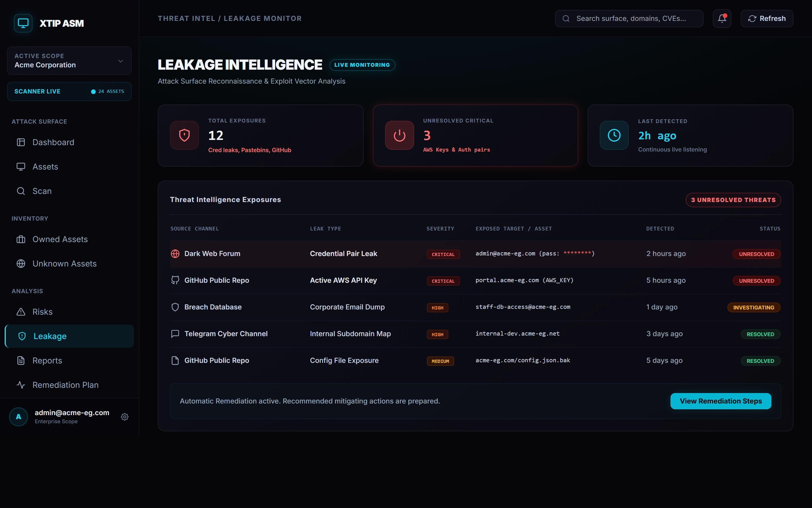Screen dimensions: 812x508
Task: Click RESOLVED status on Telegram Cyber Channel row
Action: tap(760, 334)
